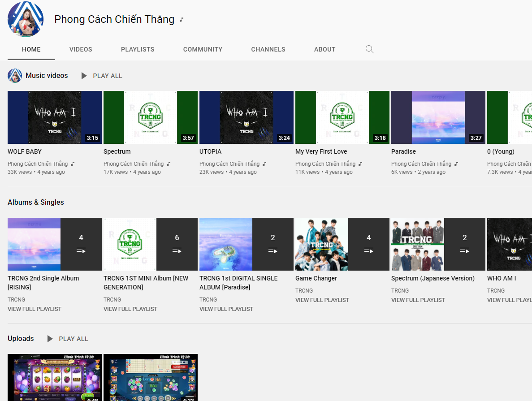Go to the COMMUNITY tab
Viewport: 532px width, 401px height.
(x=203, y=50)
